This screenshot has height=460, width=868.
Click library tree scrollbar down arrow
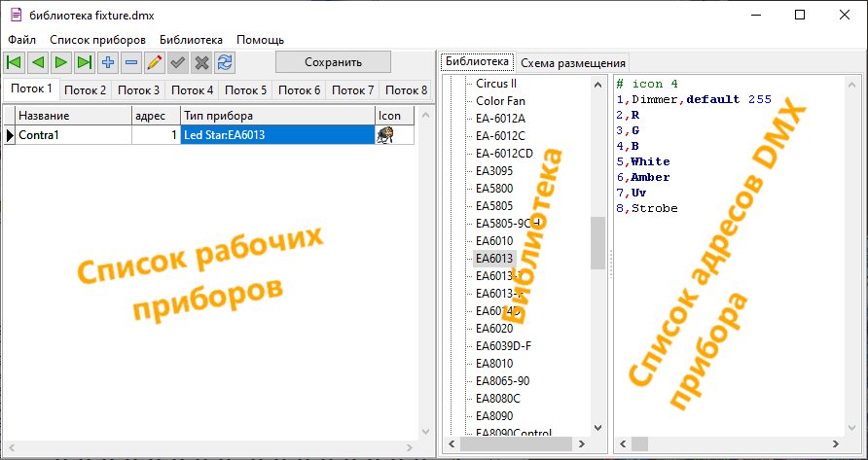(597, 427)
